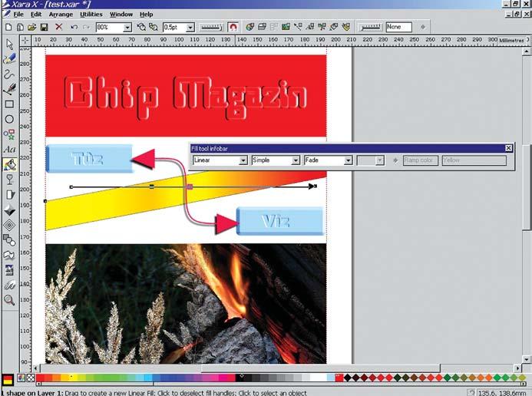Screen dimensions: 532x396
Task: Open the File menu
Action: 18,15
